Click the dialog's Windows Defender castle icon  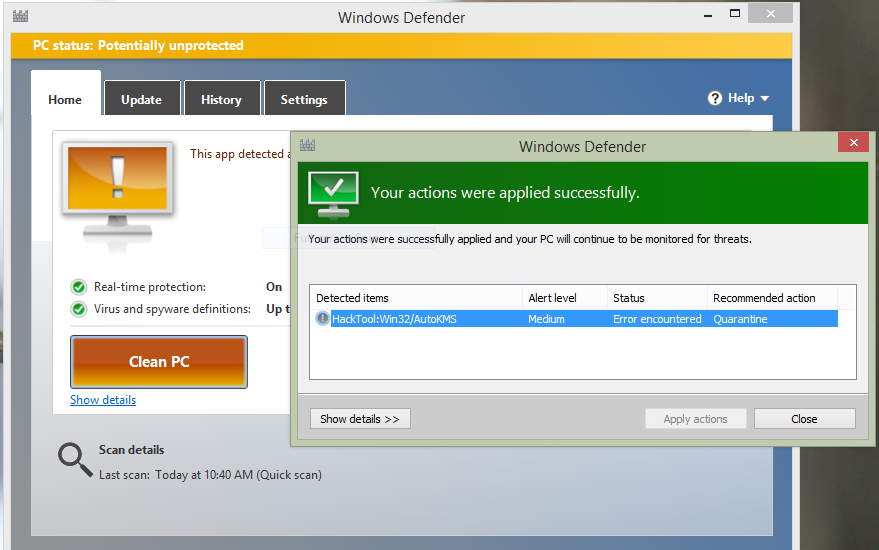[307, 145]
